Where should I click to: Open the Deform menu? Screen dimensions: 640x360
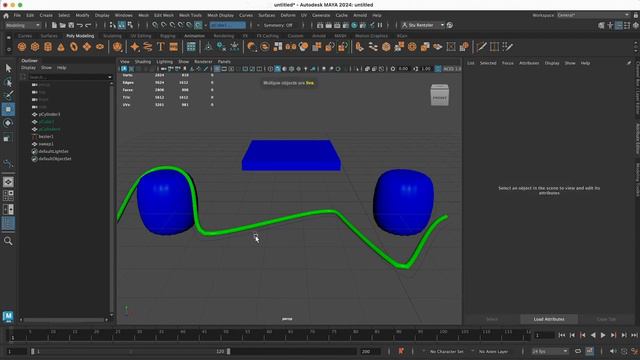pos(288,15)
